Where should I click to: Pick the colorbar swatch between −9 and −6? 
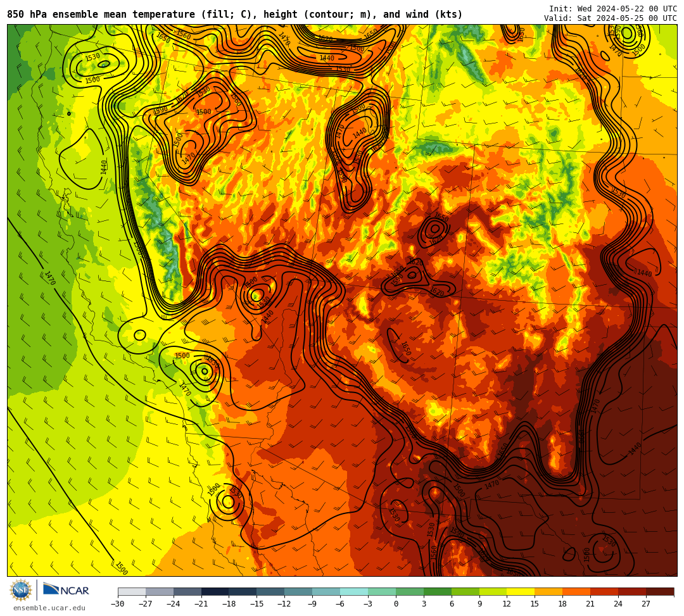[x=326, y=591]
